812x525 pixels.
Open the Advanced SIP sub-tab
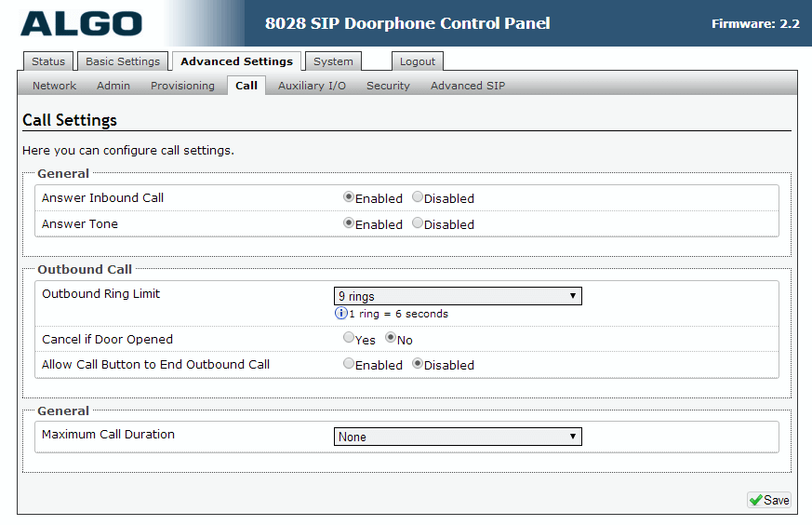click(468, 86)
